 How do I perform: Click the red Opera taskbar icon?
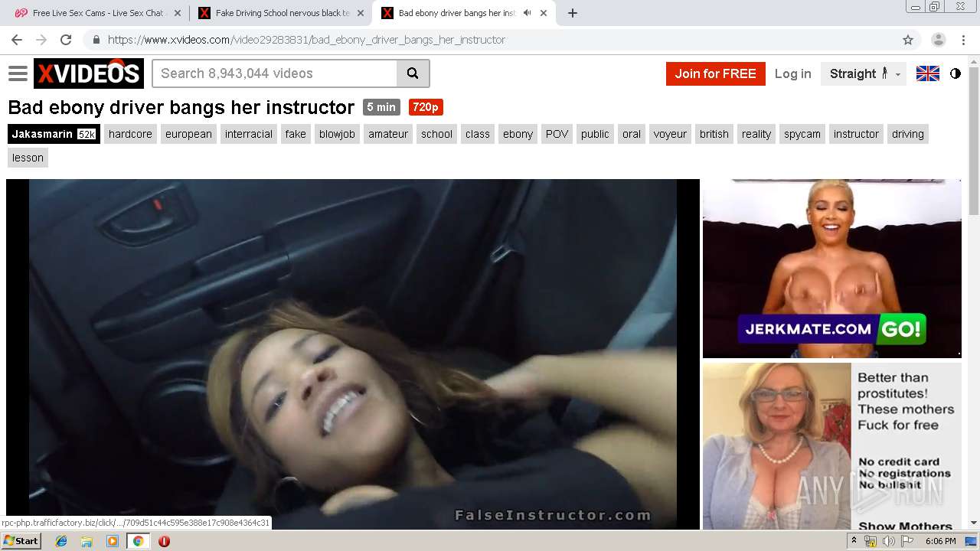[164, 541]
